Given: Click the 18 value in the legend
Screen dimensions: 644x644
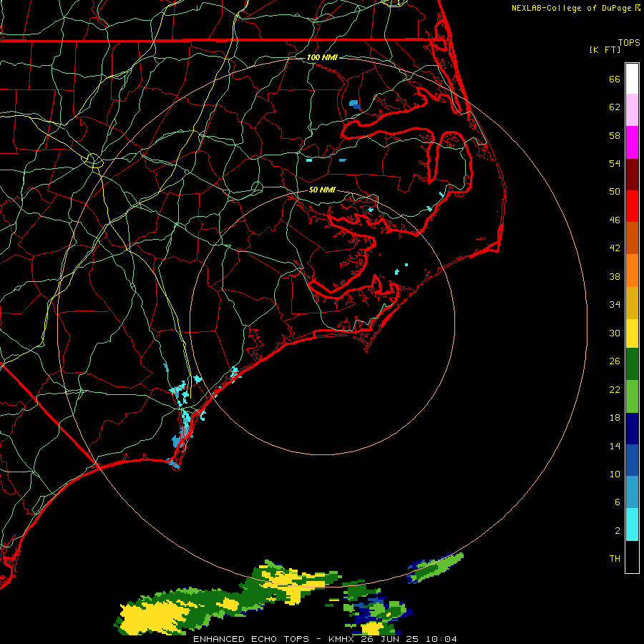Looking at the screenshot, I should click(615, 418).
